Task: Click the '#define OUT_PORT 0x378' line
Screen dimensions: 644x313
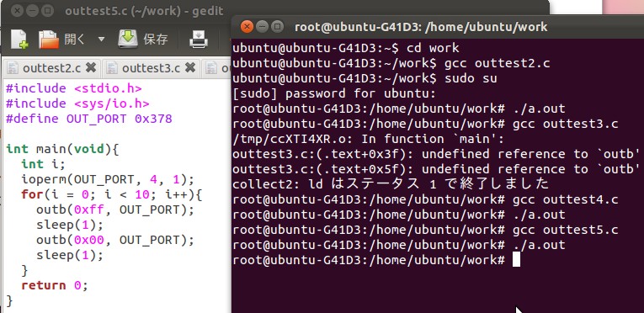Action: [89, 119]
